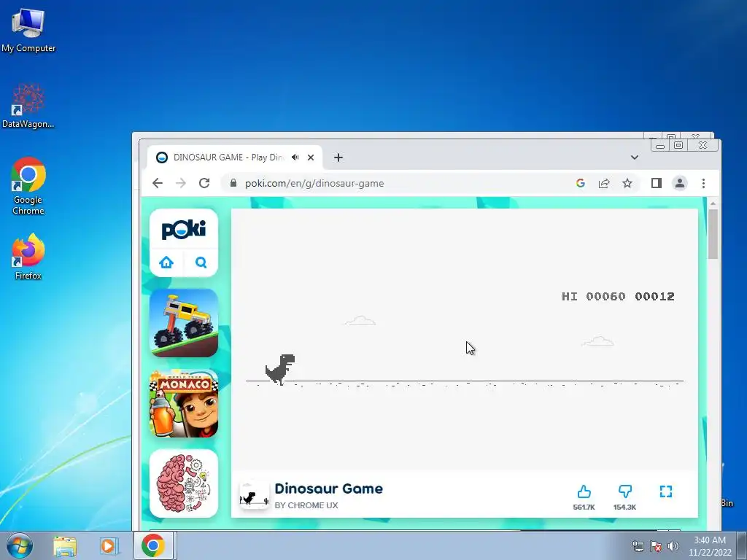Open the Chrome profile avatar
The image size is (747, 560).
(x=680, y=183)
